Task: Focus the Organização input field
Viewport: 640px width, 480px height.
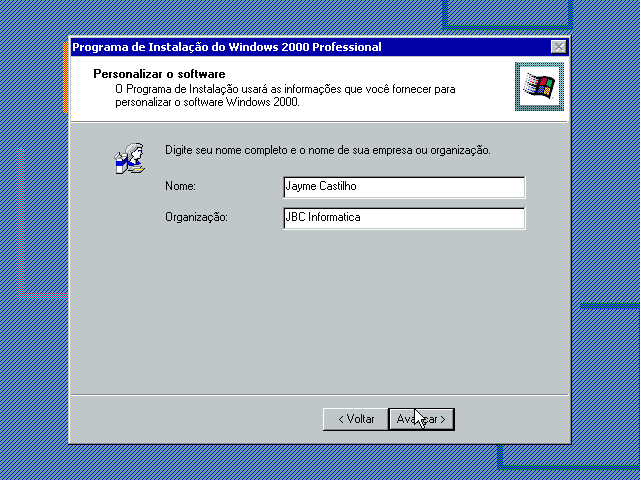Action: [404, 217]
